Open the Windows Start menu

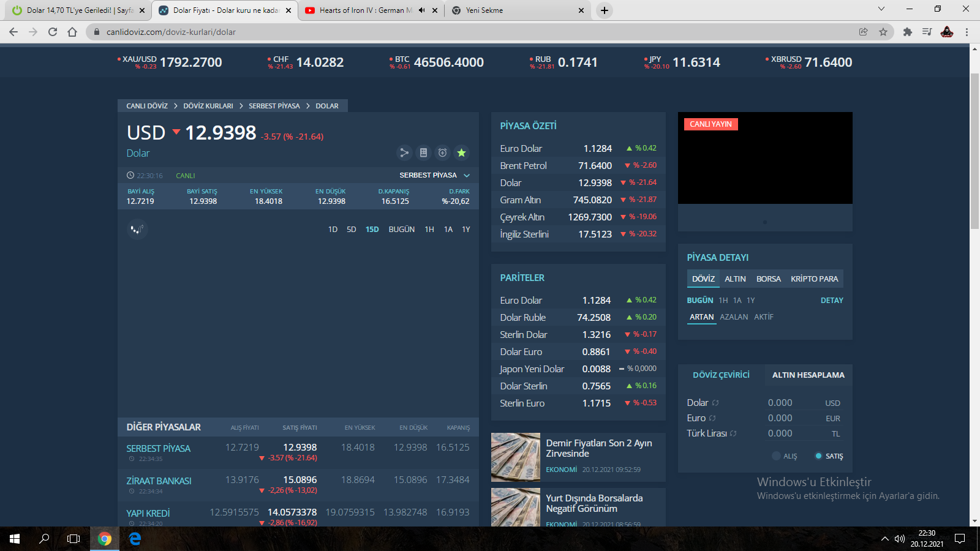pos(15,539)
